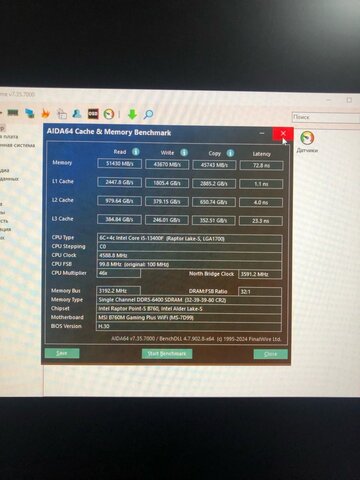This screenshot has height=480, width=360.
Task: Click the magnifier search icon in toolbar
Action: [x=148, y=114]
